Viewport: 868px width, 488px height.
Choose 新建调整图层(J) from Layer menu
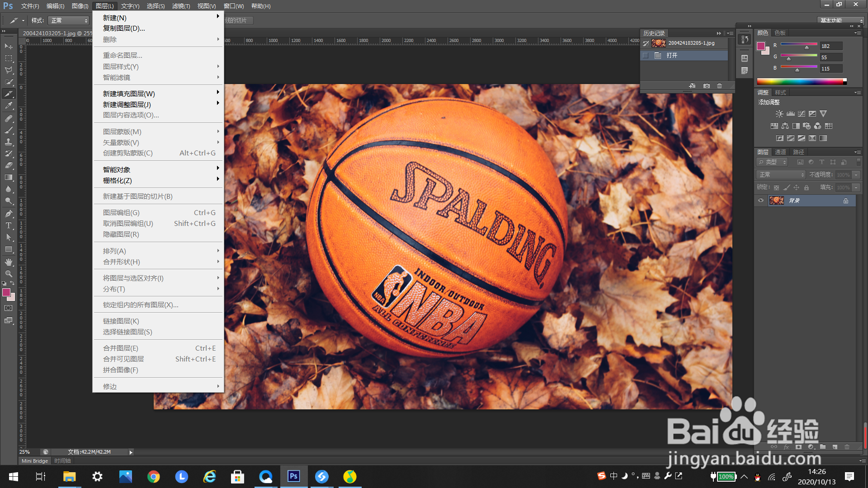pos(127,104)
